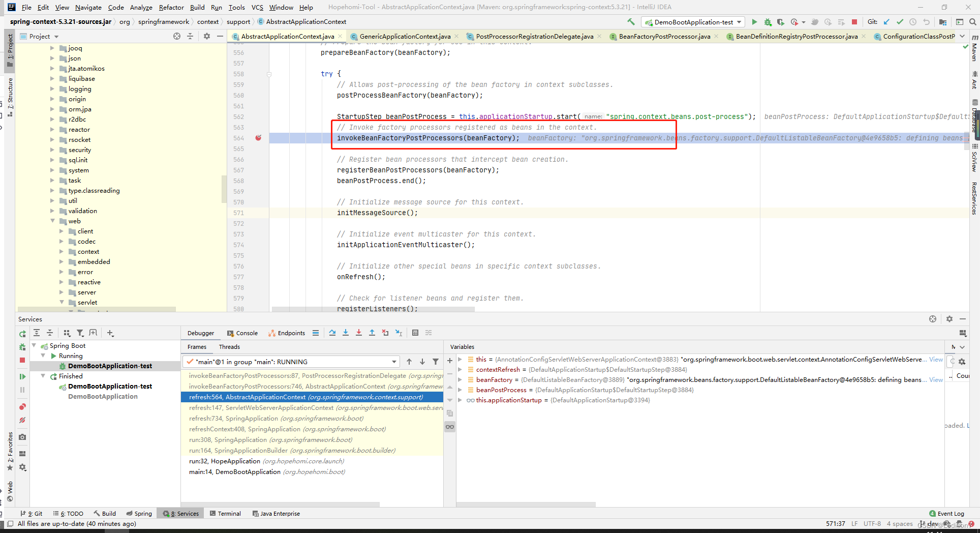
Task: Click the Git commit checkmark icon
Action: click(x=900, y=22)
